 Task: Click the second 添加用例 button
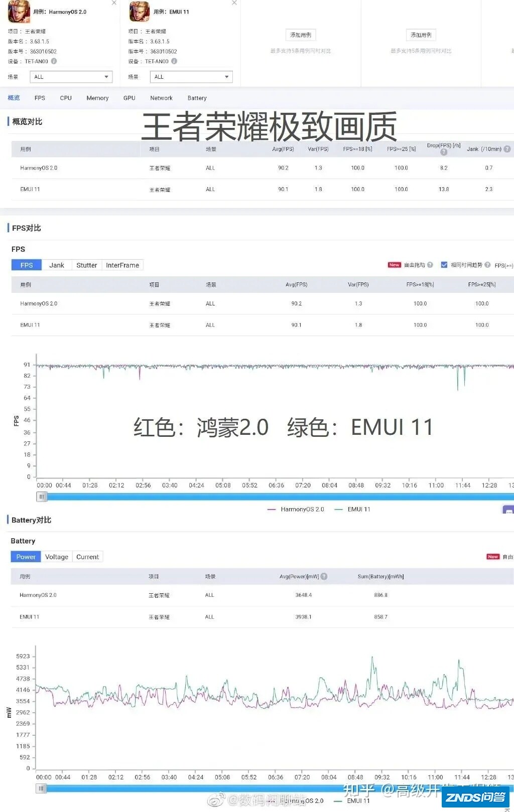[421, 35]
